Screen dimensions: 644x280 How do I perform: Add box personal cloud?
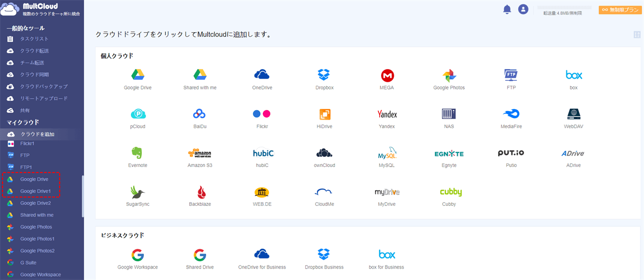point(573,80)
